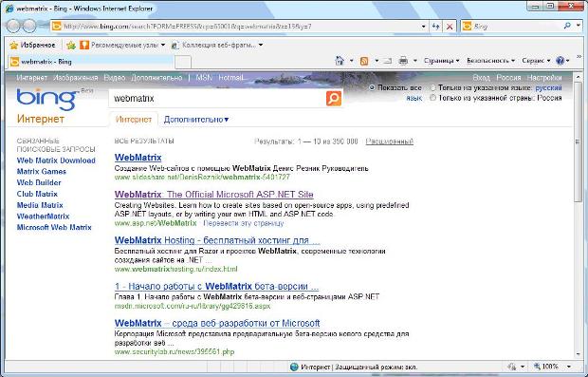Click the Refresh arrows icon by address bar
This screenshot has width=588, height=377.
435,27
